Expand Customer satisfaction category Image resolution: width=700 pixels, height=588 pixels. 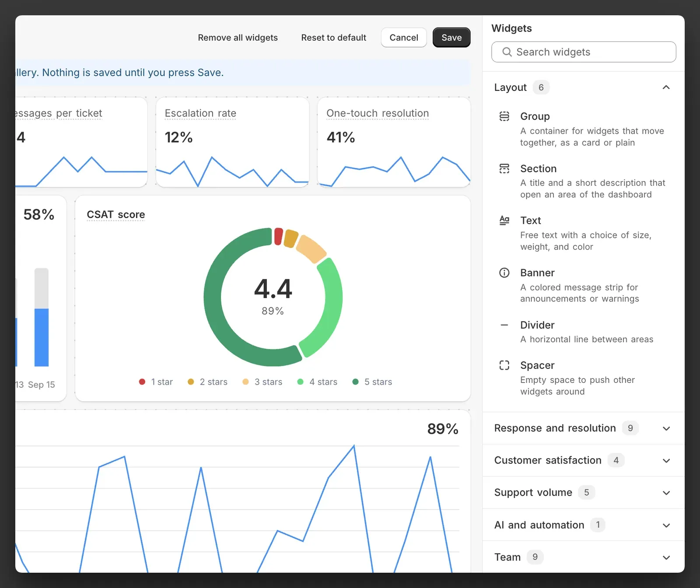(583, 460)
